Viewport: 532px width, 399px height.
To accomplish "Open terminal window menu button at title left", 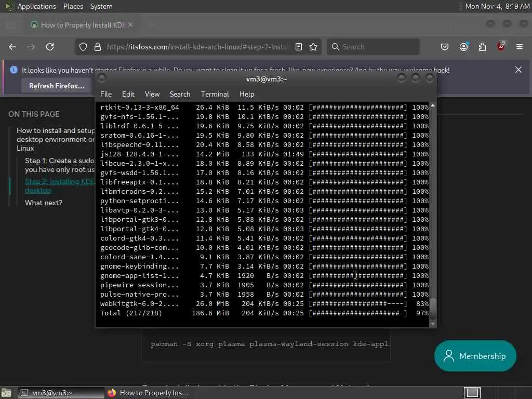I will pyautogui.click(x=101, y=79).
